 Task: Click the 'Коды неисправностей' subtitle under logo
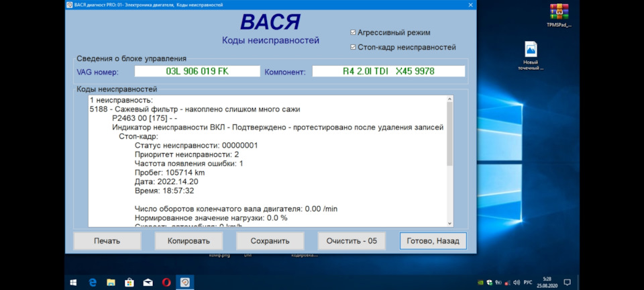click(x=270, y=40)
